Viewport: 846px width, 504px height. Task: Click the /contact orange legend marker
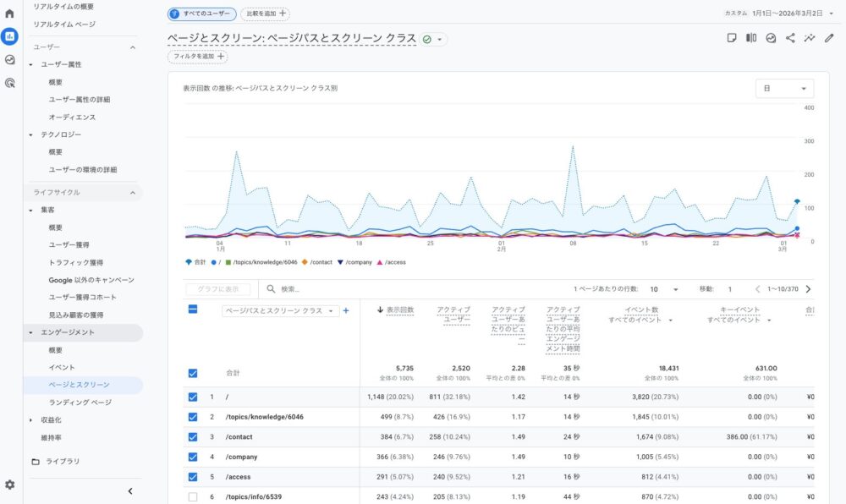(x=304, y=262)
